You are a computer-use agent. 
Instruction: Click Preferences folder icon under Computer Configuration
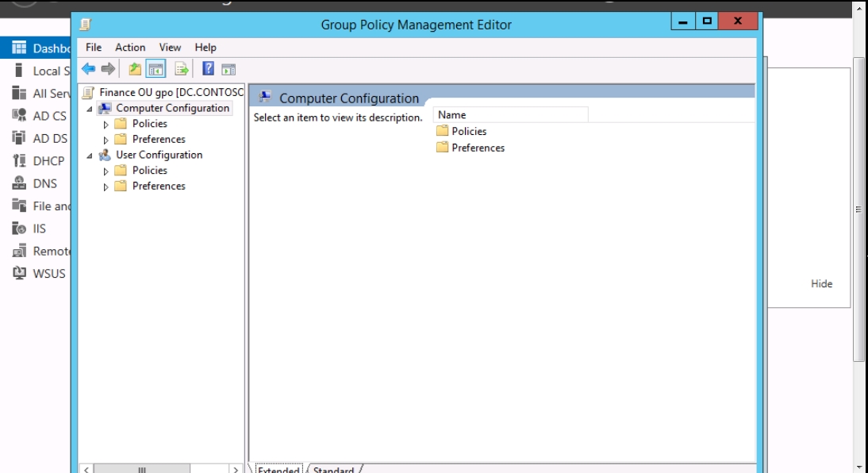[121, 139]
